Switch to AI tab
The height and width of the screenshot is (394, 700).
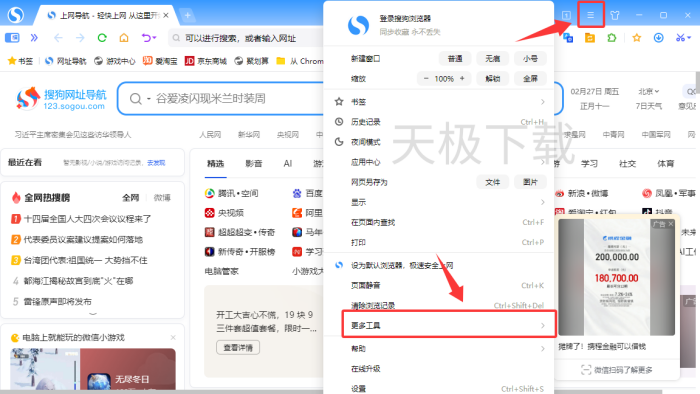coord(288,164)
